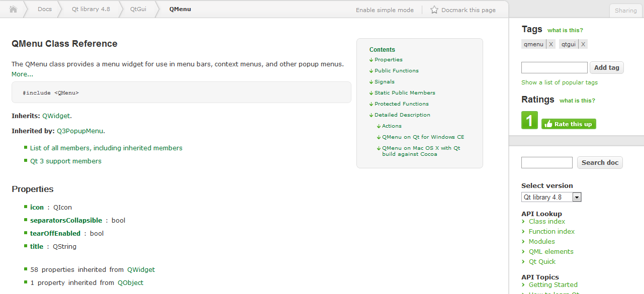Show a list of popular tags
644x294 pixels.
[560, 82]
